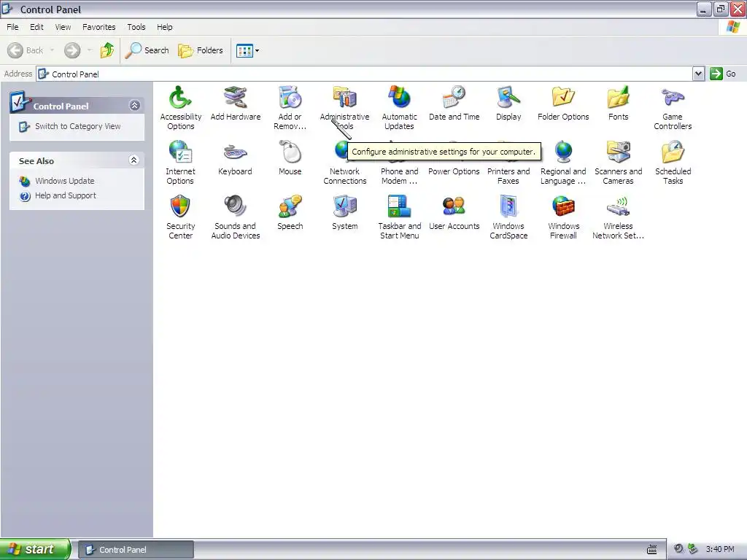Open Windows CardSpace icon
Image resolution: width=747 pixels, height=560 pixels.
508,217
